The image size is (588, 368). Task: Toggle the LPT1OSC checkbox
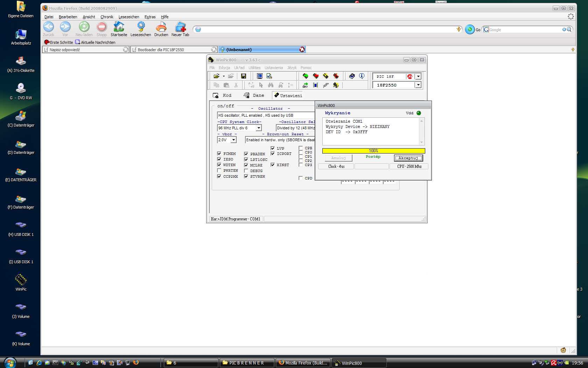[x=246, y=159]
